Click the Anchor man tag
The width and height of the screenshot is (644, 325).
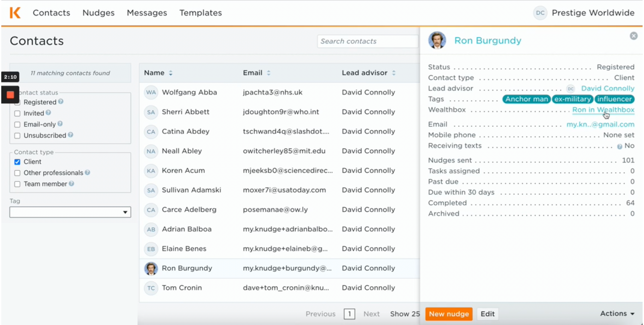pyautogui.click(x=526, y=99)
